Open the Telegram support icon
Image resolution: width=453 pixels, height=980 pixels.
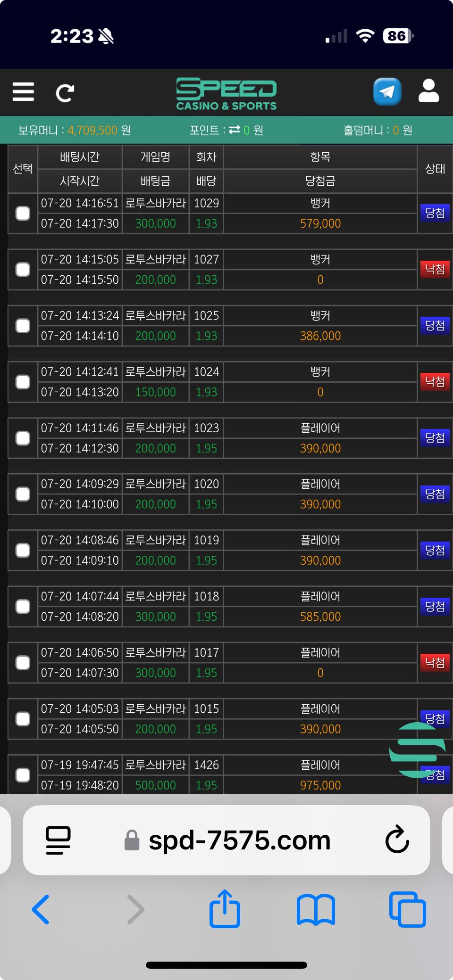[387, 91]
